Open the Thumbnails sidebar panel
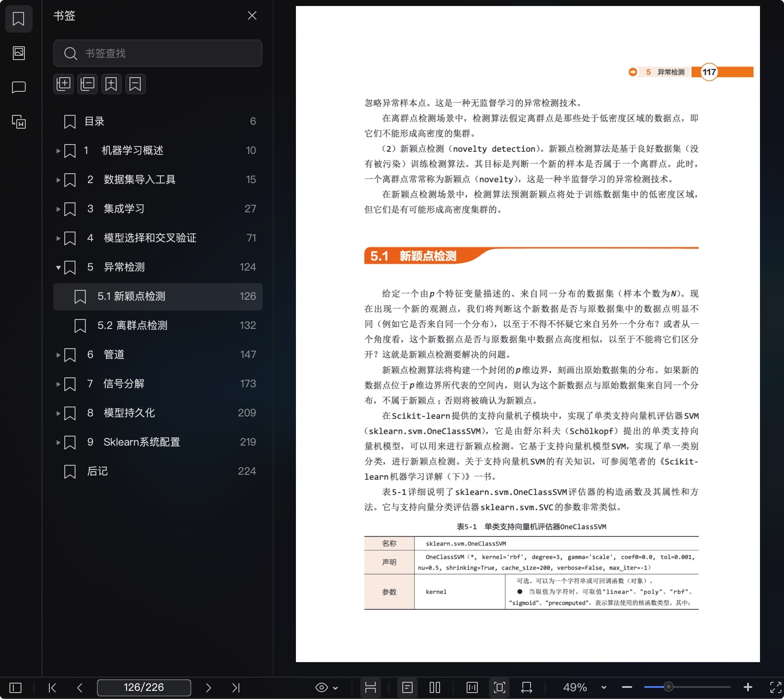The height and width of the screenshot is (699, 784). pos(18,53)
